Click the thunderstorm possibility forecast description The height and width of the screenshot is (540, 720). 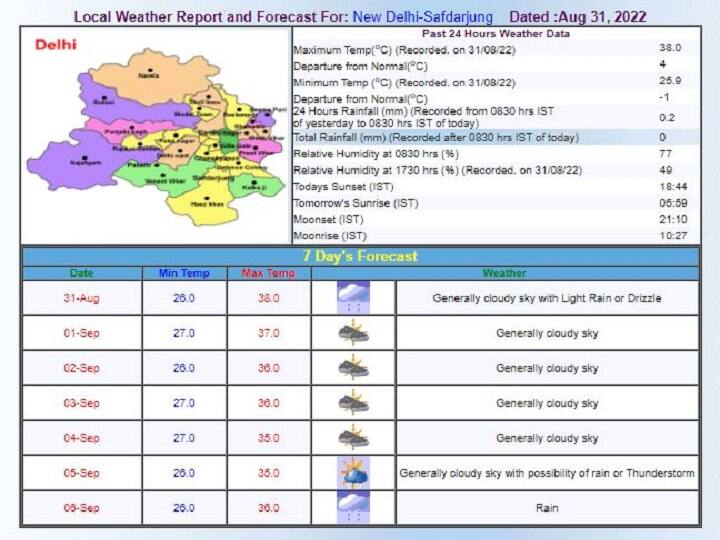547,473
